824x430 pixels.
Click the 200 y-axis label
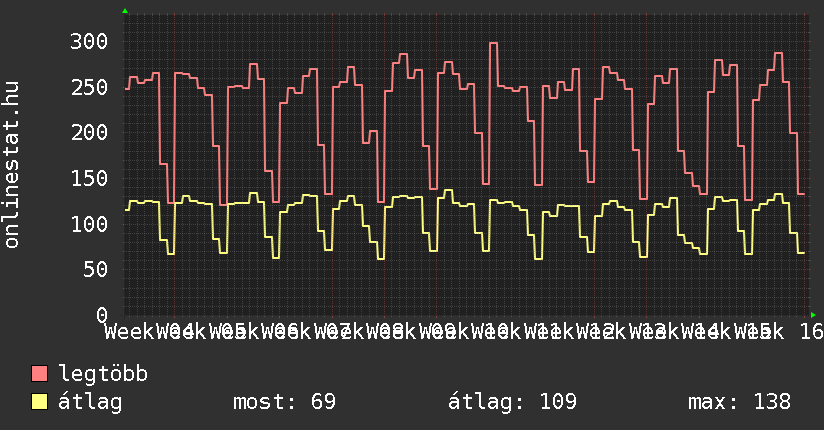[x=89, y=132]
